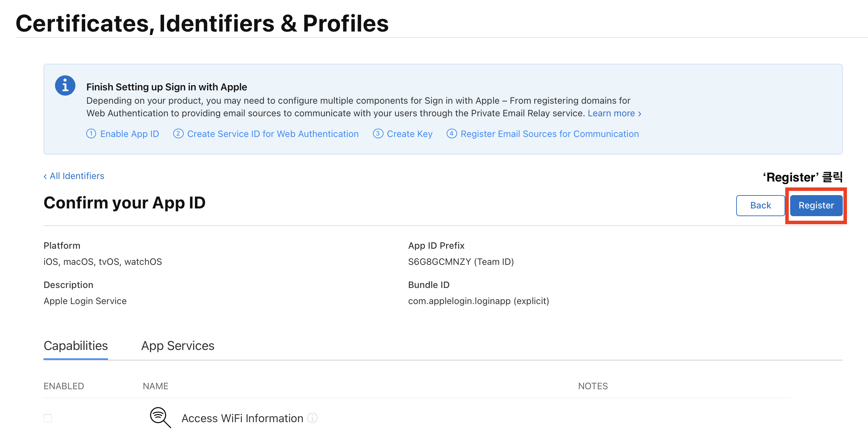The height and width of the screenshot is (433, 868).
Task: Enable the Access WiFi Information checkbox
Action: tap(48, 418)
